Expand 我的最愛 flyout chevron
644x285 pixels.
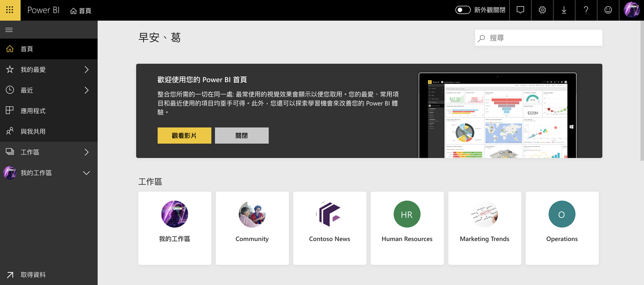87,70
